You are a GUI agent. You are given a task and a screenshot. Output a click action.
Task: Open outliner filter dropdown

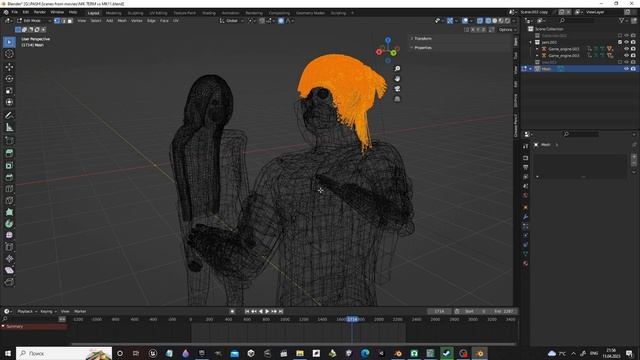623,20
